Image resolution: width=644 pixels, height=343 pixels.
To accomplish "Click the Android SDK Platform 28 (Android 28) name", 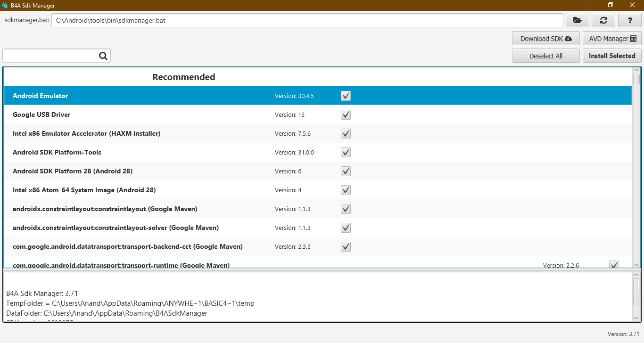I will click(73, 171).
